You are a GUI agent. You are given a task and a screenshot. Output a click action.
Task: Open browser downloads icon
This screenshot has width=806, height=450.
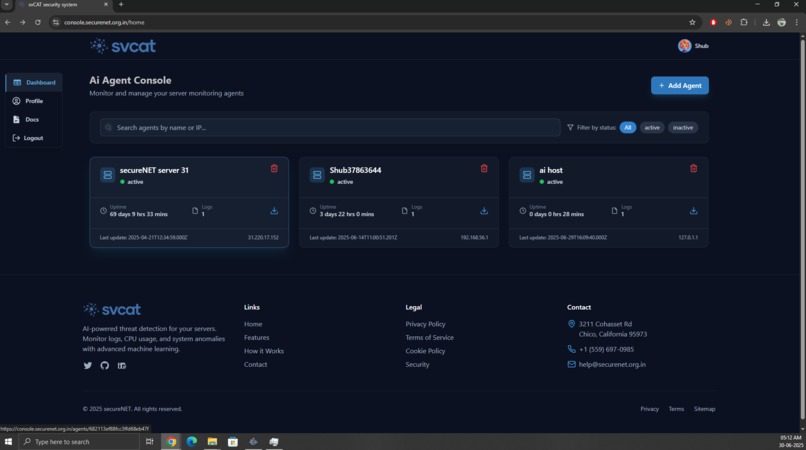[766, 22]
